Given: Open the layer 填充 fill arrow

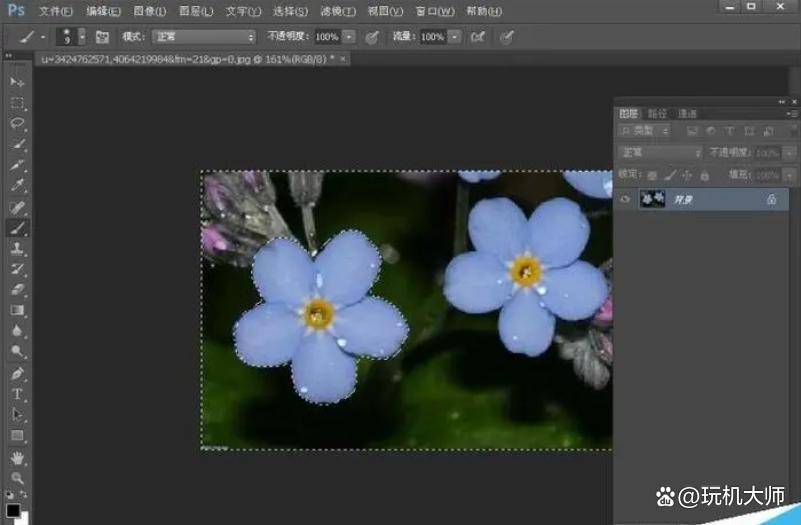Looking at the screenshot, I should 790,176.
